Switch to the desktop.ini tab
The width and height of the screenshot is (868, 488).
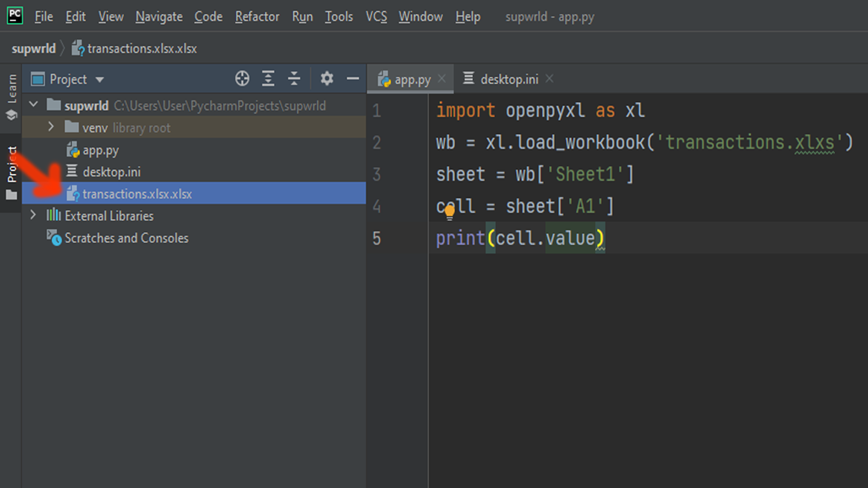(509, 80)
